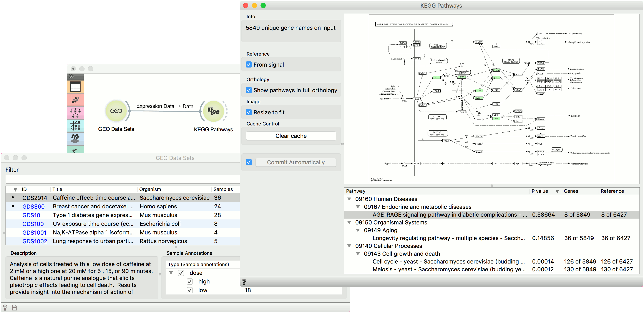Open the Data category icon in toolbox
This screenshot has width=644, height=313.
coord(75,87)
